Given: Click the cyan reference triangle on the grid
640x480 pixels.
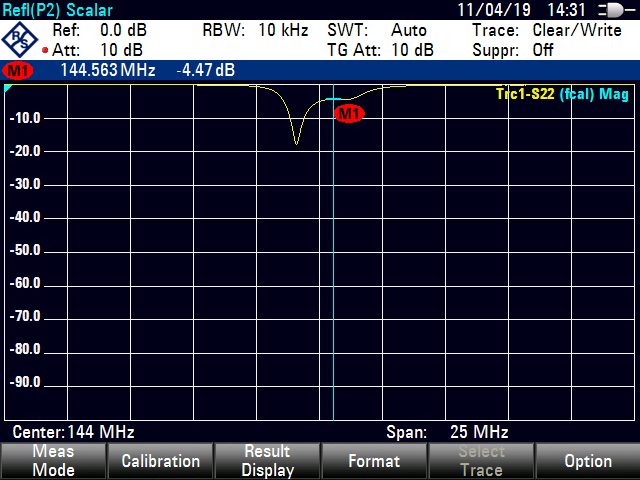Looking at the screenshot, I should (x=9, y=90).
